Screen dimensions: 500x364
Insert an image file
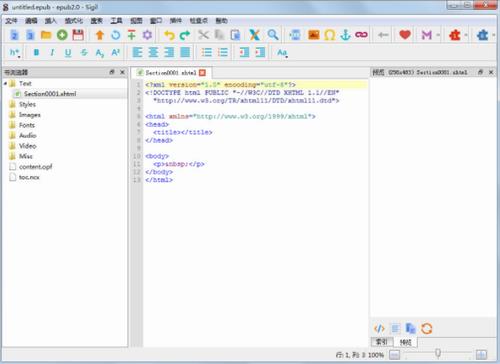(313, 35)
